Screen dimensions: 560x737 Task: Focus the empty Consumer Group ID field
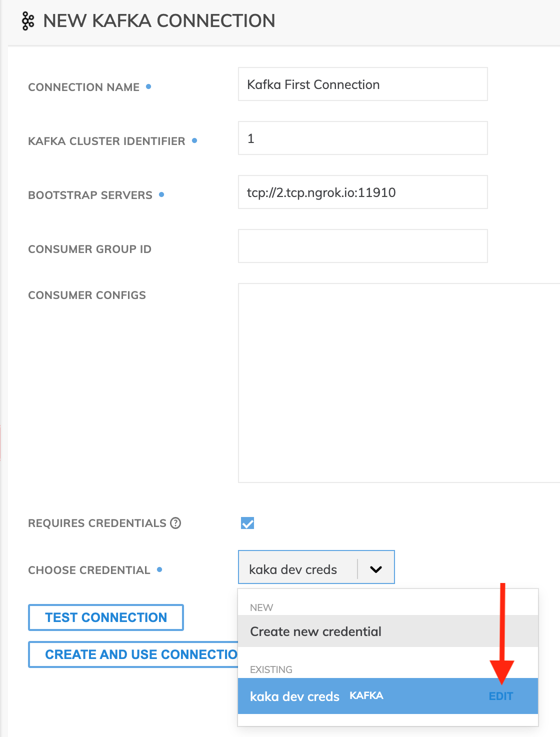(363, 246)
